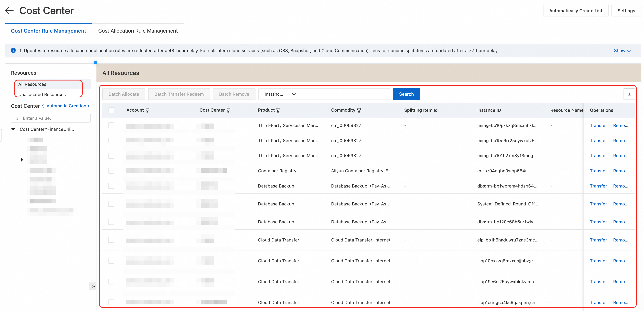Select Unallocated Resources in sidebar

click(x=42, y=94)
